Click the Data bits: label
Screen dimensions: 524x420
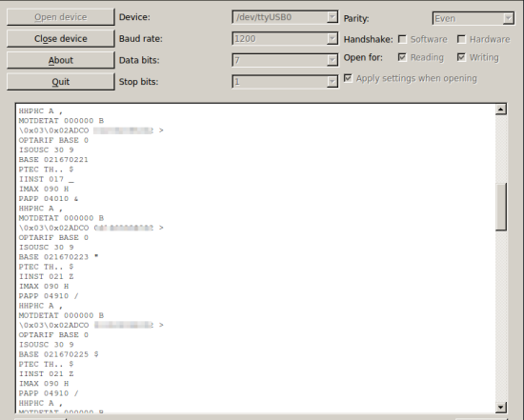[x=139, y=60]
